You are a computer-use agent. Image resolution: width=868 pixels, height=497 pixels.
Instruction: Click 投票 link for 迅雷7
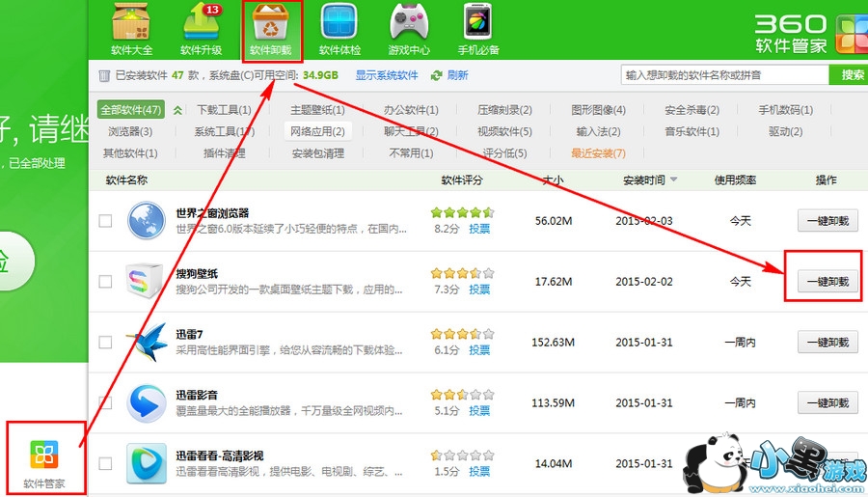tap(479, 350)
